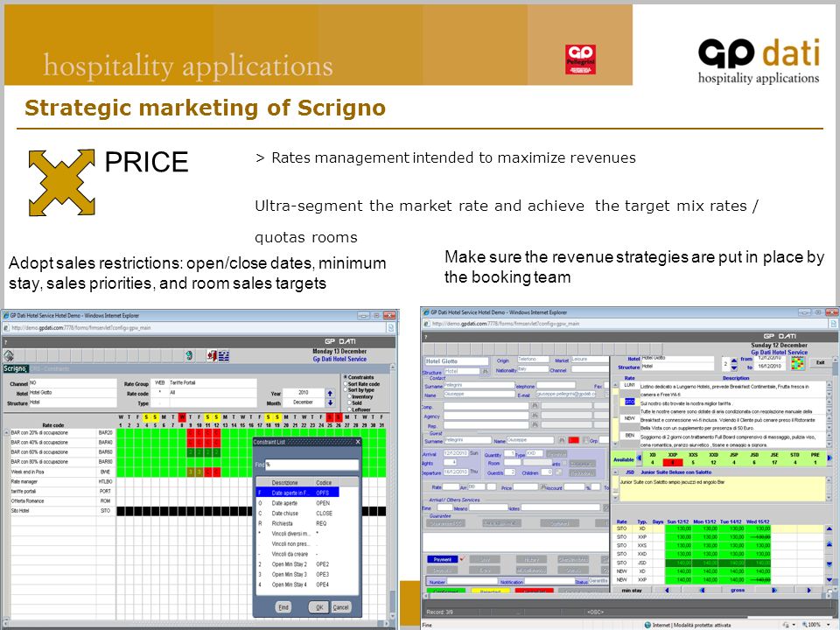Click the top blue up arrow in rates list

coord(829,528)
